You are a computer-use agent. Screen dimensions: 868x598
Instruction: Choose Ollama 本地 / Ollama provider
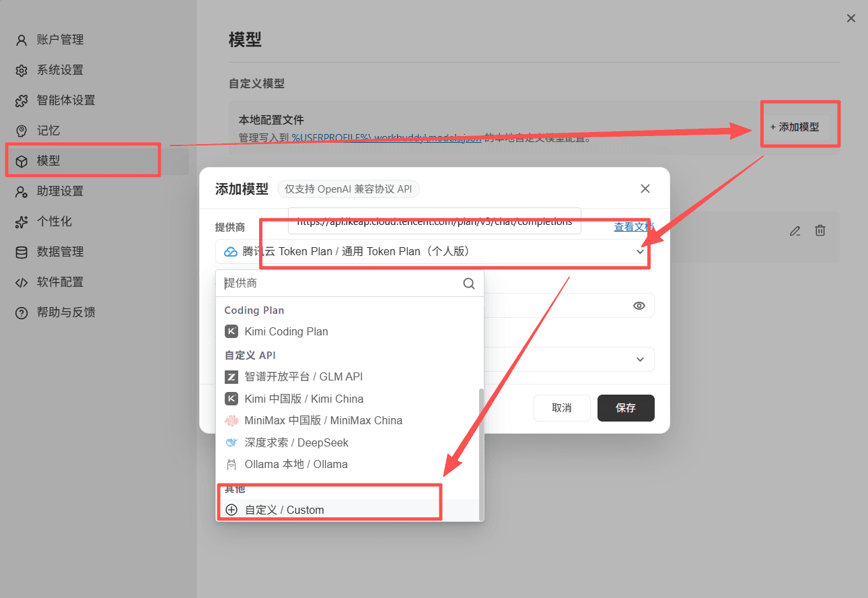point(347,464)
